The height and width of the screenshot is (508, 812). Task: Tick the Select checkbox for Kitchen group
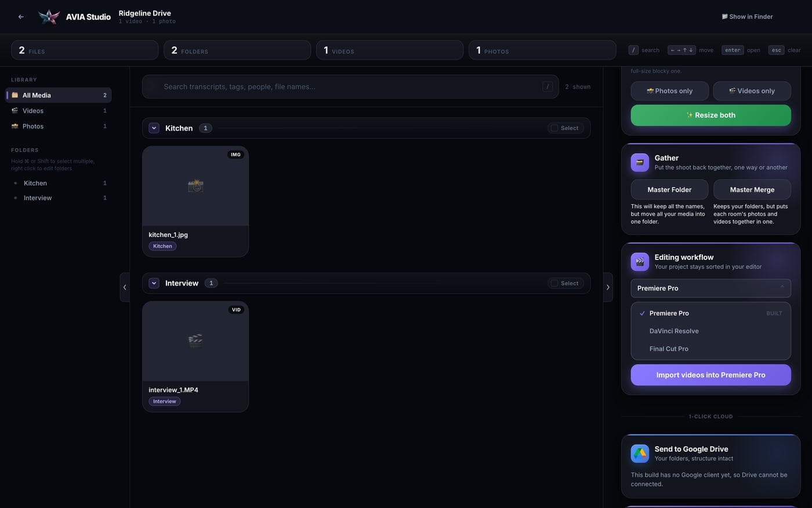(554, 128)
